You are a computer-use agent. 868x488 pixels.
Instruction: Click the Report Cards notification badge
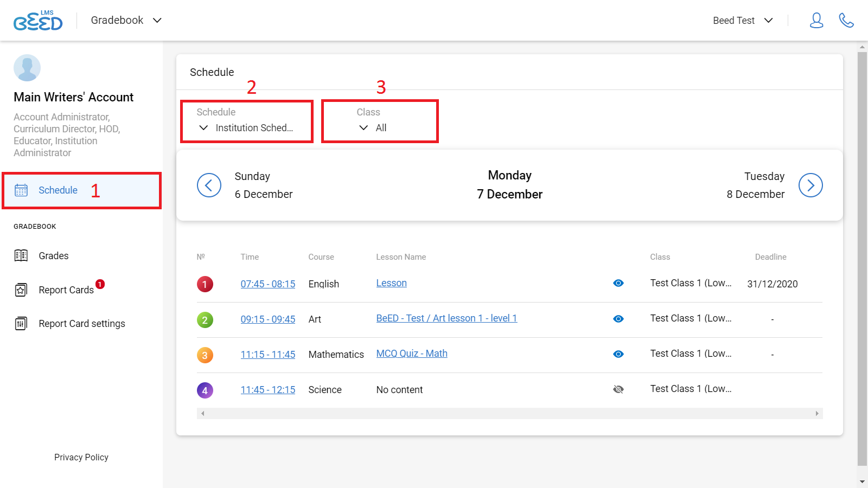[100, 284]
